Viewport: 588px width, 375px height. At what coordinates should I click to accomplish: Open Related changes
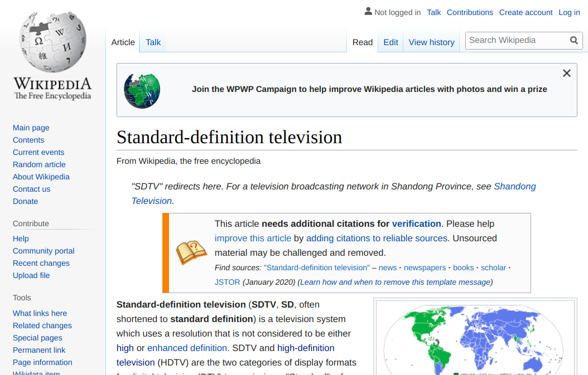42,325
